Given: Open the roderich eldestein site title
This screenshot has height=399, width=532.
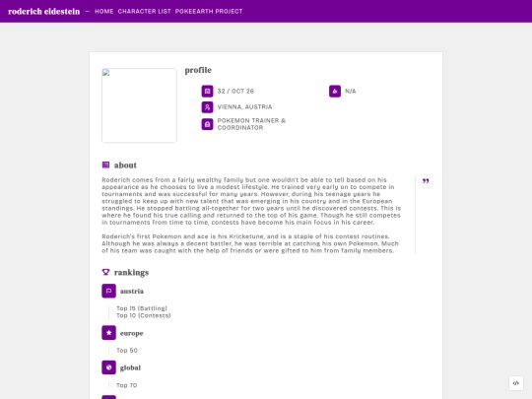Looking at the screenshot, I should pyautogui.click(x=43, y=12).
